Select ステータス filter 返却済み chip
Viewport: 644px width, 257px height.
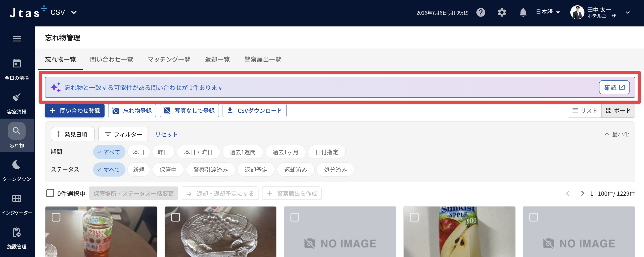coord(296,169)
